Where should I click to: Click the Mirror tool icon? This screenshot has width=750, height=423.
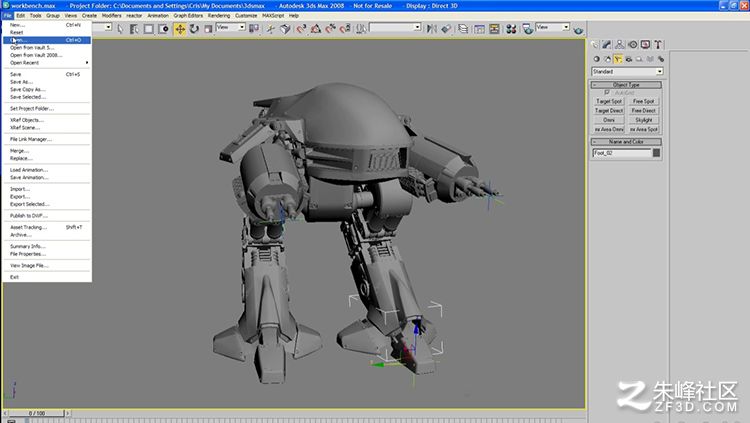(x=431, y=29)
